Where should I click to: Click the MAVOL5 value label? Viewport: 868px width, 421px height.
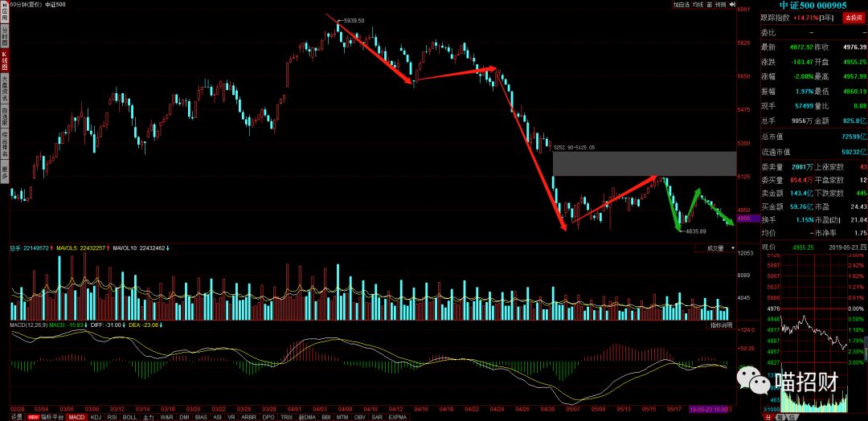click(81, 248)
